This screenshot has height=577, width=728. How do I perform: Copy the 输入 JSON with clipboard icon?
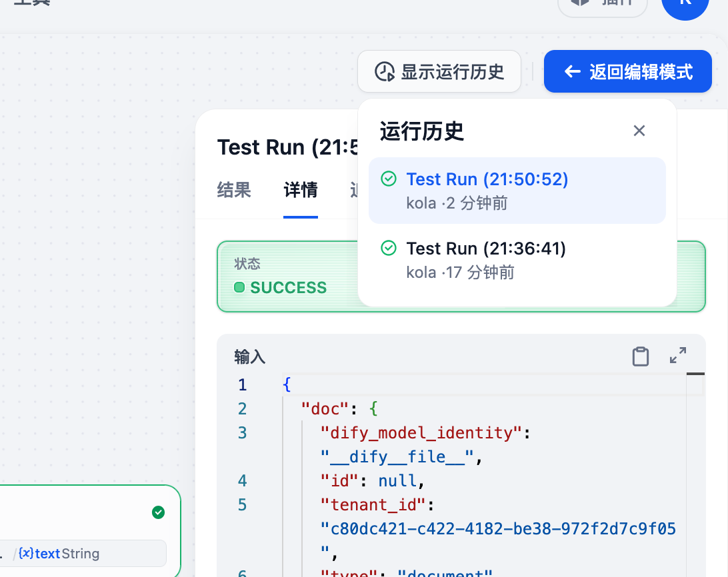point(641,356)
